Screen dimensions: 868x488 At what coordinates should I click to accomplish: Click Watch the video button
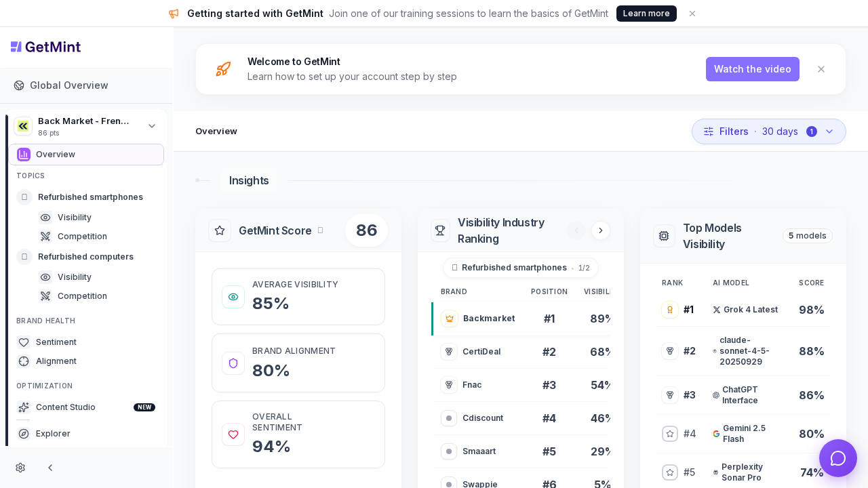[753, 69]
